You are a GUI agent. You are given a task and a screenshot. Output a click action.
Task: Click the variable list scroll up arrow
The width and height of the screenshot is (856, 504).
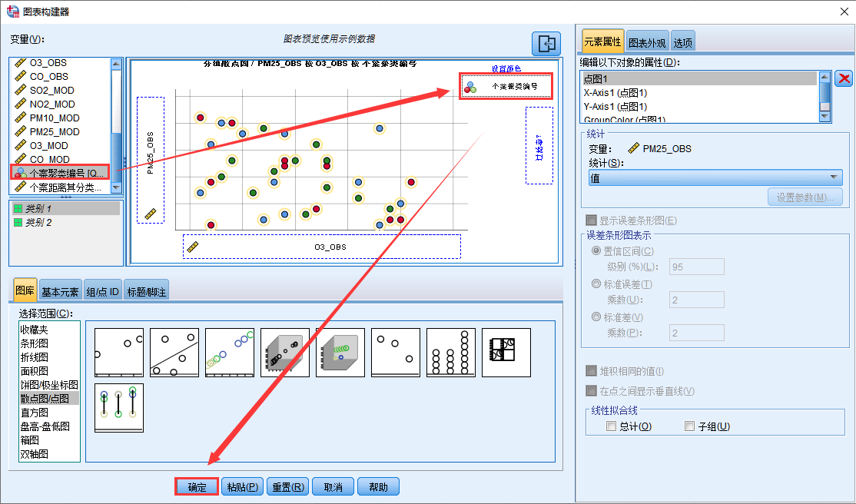[116, 64]
